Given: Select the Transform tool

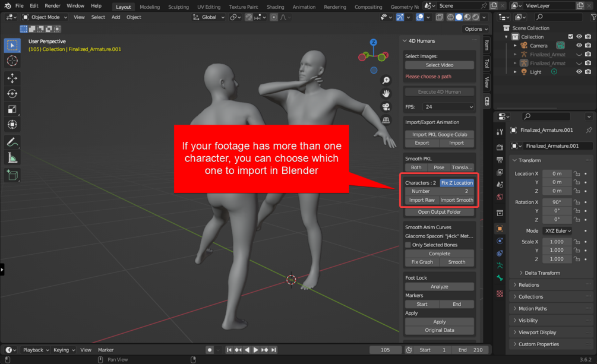Looking at the screenshot, I should tap(12, 125).
